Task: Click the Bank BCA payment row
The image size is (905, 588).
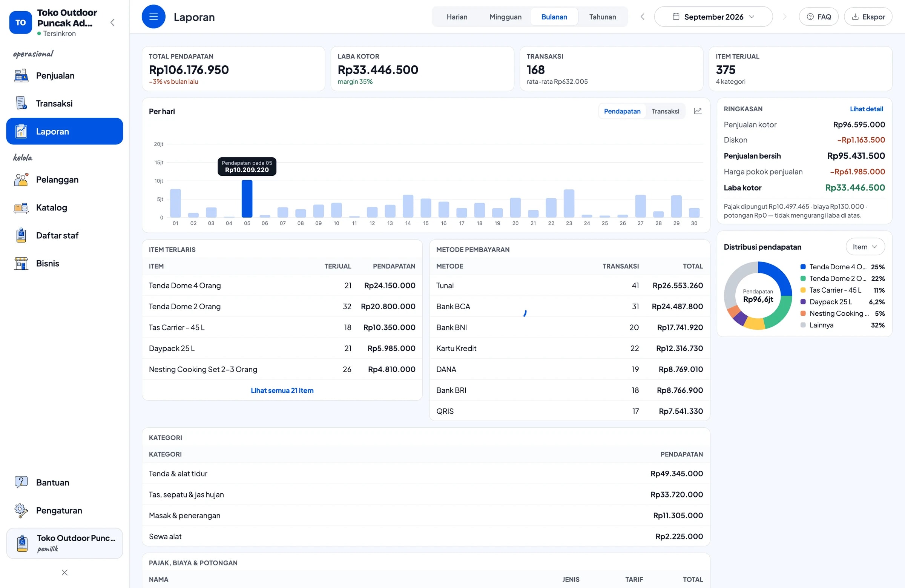Action: pos(569,306)
